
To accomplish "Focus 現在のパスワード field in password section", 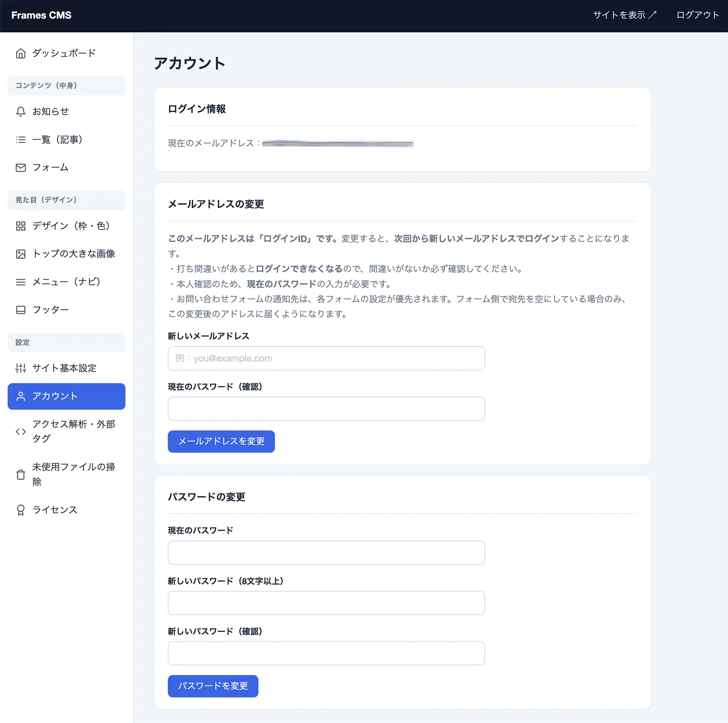I will point(326,553).
